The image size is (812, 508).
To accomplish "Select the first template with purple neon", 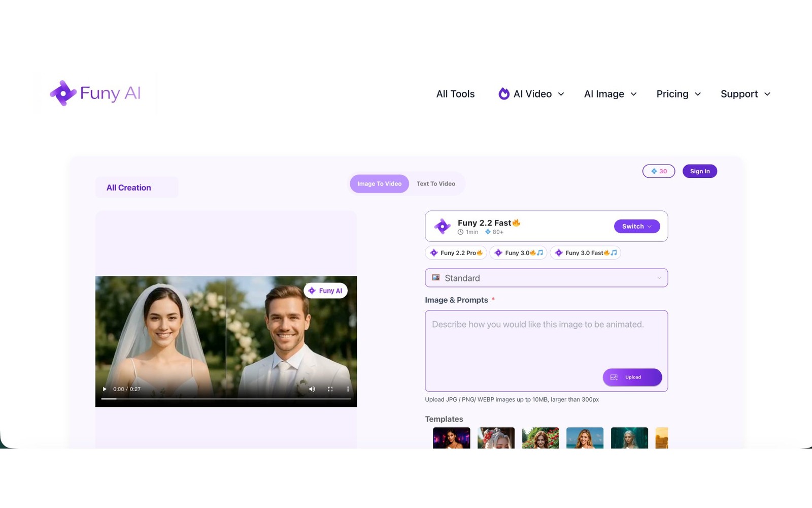I will click(451, 438).
